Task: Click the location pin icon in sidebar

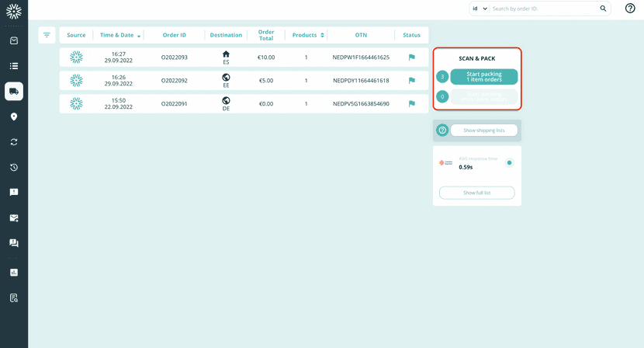Action: click(x=14, y=117)
